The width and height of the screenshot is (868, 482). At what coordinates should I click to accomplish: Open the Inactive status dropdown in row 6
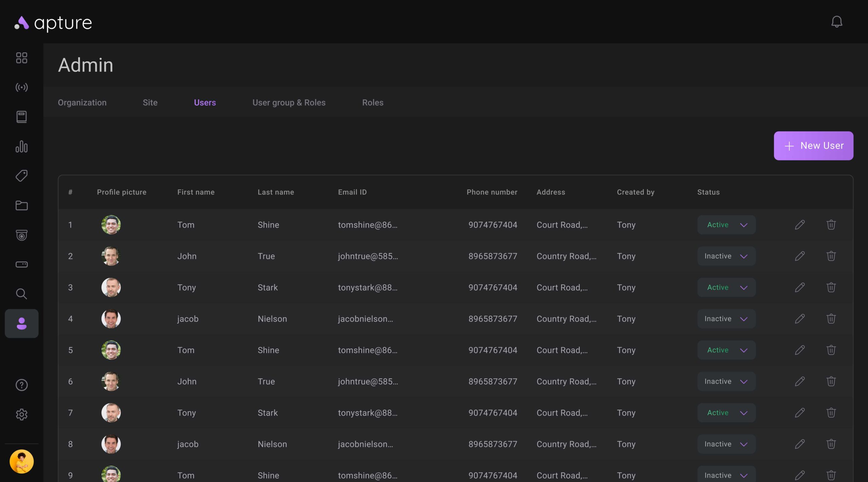pos(726,381)
